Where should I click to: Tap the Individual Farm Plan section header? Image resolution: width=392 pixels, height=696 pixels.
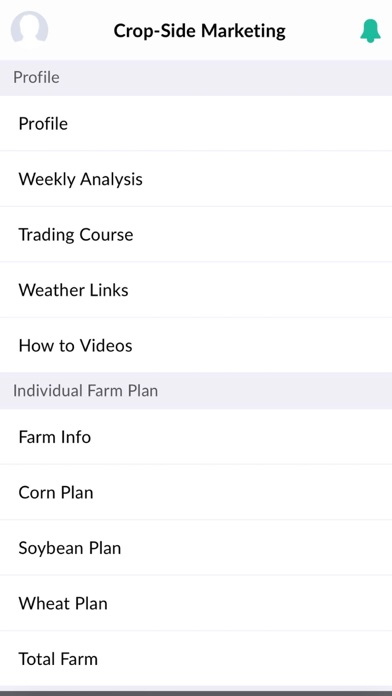[196, 391]
